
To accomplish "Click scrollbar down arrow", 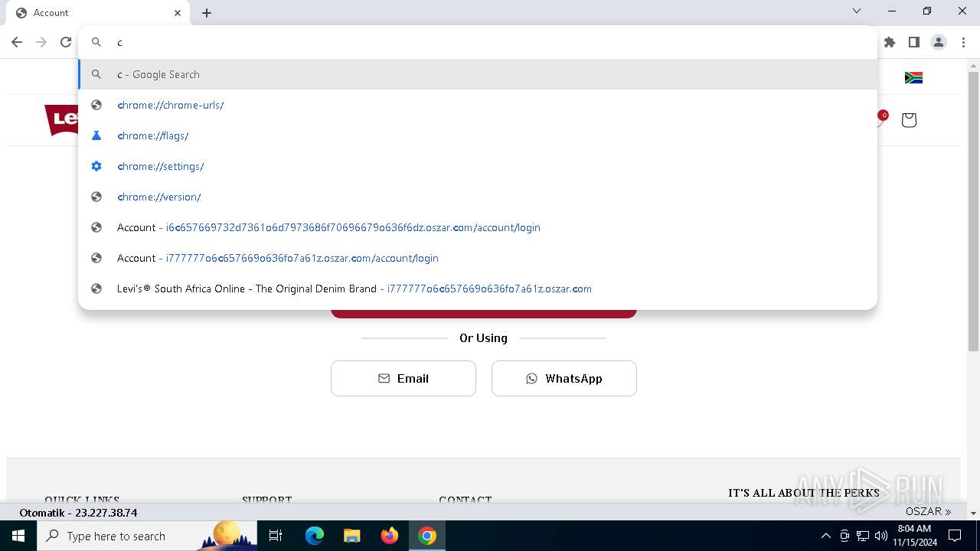I will (x=973, y=513).
